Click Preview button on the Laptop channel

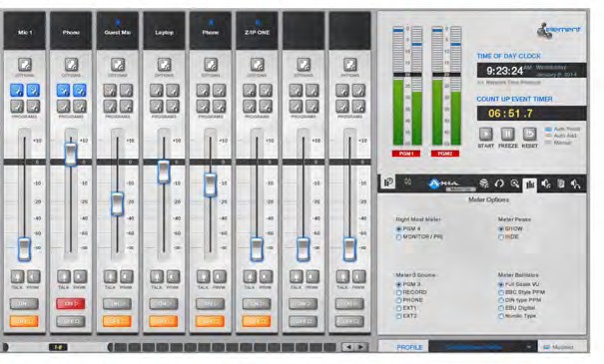coord(173,276)
